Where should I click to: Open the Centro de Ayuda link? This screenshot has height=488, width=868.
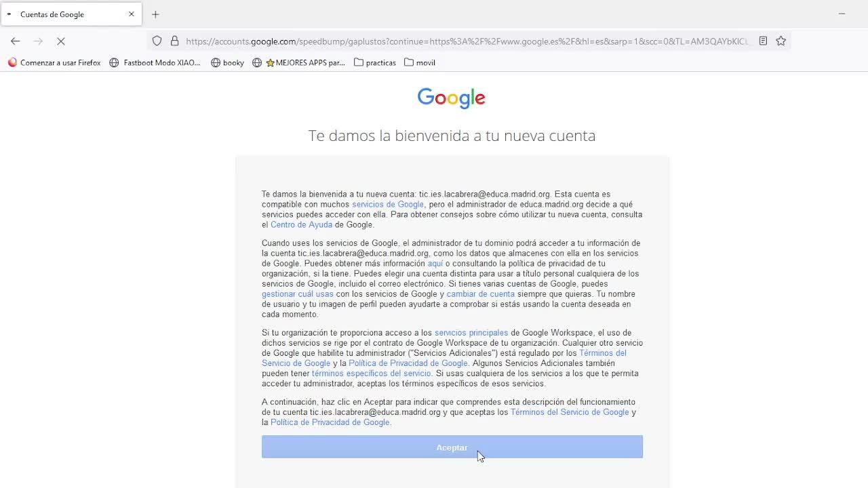(301, 224)
